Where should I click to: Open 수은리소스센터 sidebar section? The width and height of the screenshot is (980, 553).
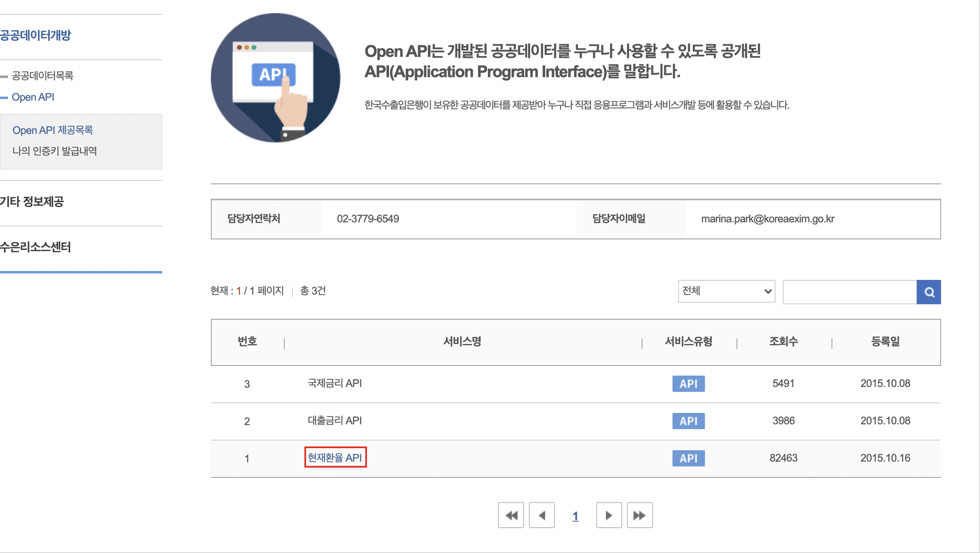point(36,247)
